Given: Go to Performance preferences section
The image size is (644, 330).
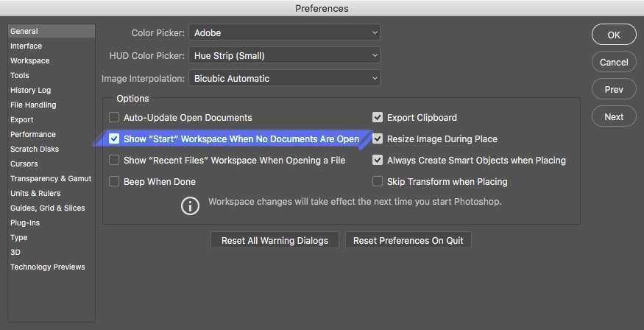Looking at the screenshot, I should click(x=33, y=134).
